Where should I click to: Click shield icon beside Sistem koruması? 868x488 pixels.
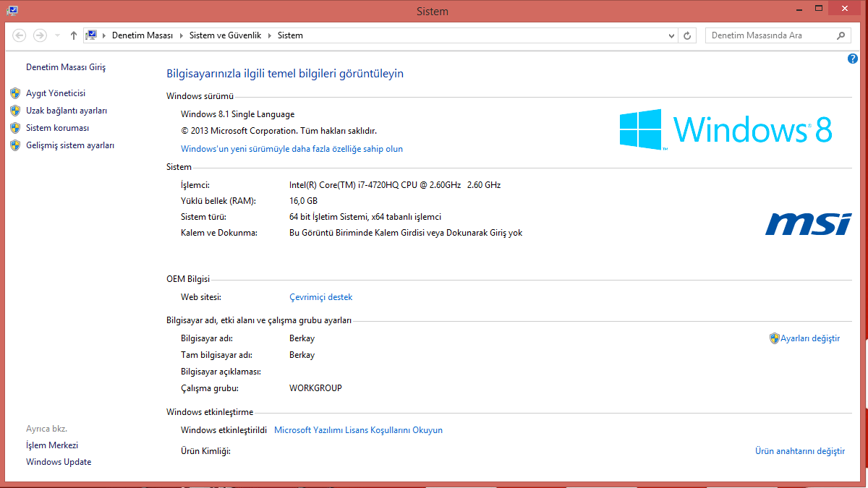15,128
